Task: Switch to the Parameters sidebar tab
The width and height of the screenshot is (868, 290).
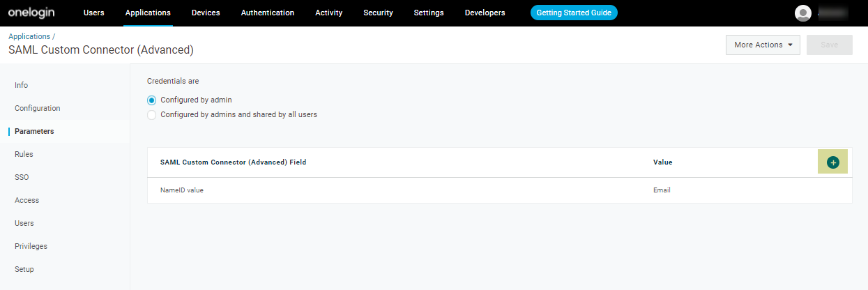Action: (34, 131)
